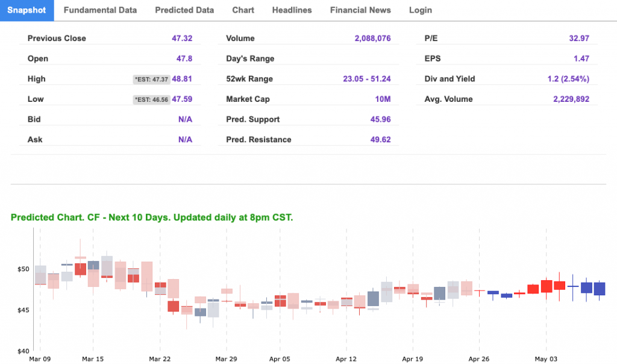Click the Volume figure 2,088,076
The image size is (617, 364).
(x=372, y=39)
